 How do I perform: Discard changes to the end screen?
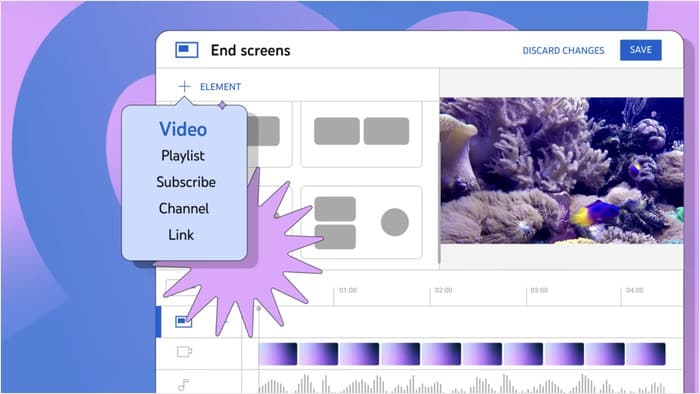pyautogui.click(x=563, y=50)
